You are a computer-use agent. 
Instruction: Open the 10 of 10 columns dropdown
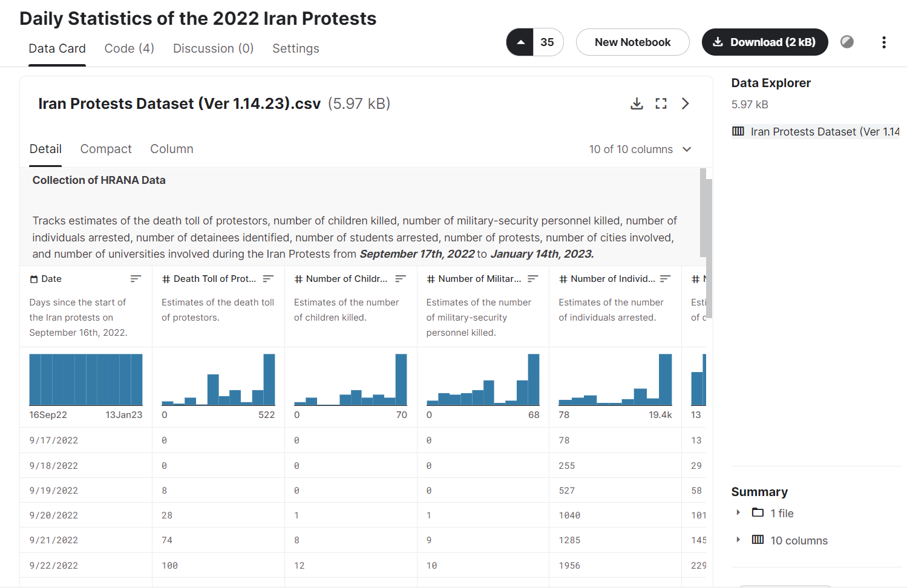click(x=640, y=149)
